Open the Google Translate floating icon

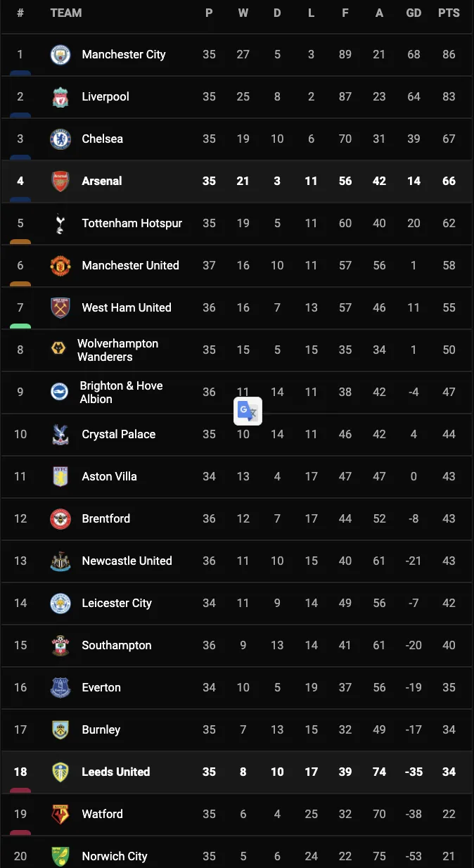pyautogui.click(x=248, y=411)
